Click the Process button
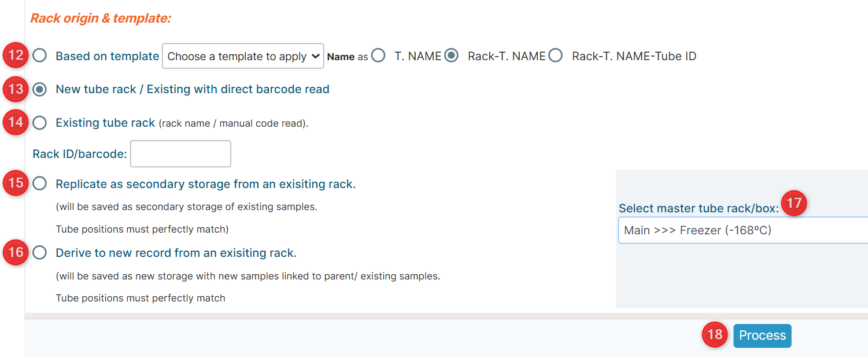The width and height of the screenshot is (868, 357). (762, 336)
